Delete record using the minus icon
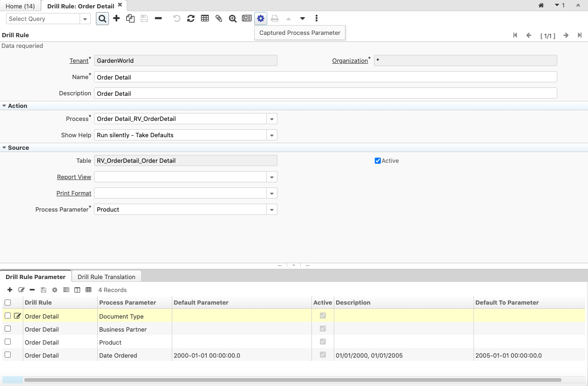 point(158,19)
